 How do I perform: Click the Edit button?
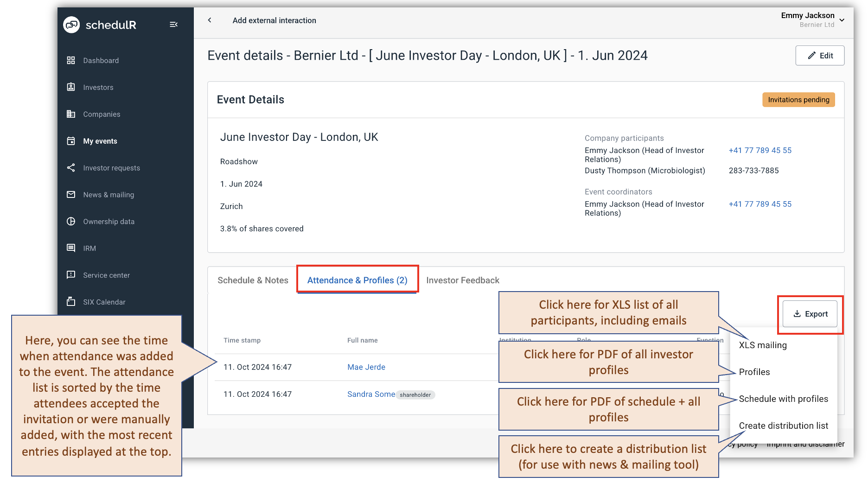pos(819,56)
